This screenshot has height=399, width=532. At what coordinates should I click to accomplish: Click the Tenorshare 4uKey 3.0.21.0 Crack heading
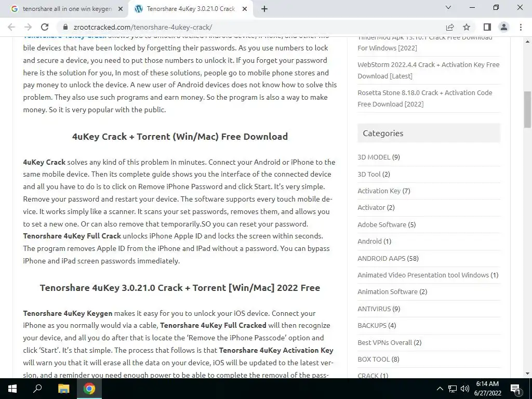coord(180,288)
